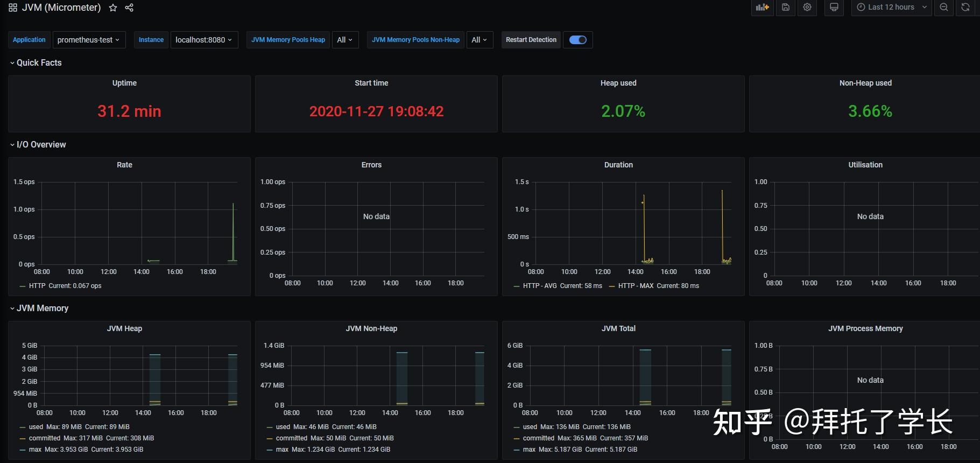Switch to TV view mode with the monitor icon

click(x=834, y=8)
